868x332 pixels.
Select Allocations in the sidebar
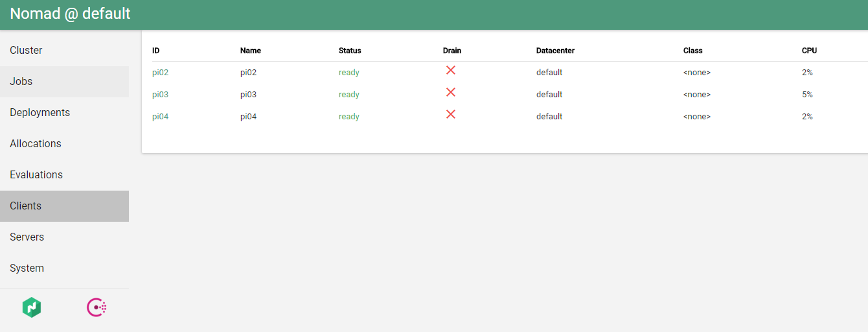click(64, 144)
